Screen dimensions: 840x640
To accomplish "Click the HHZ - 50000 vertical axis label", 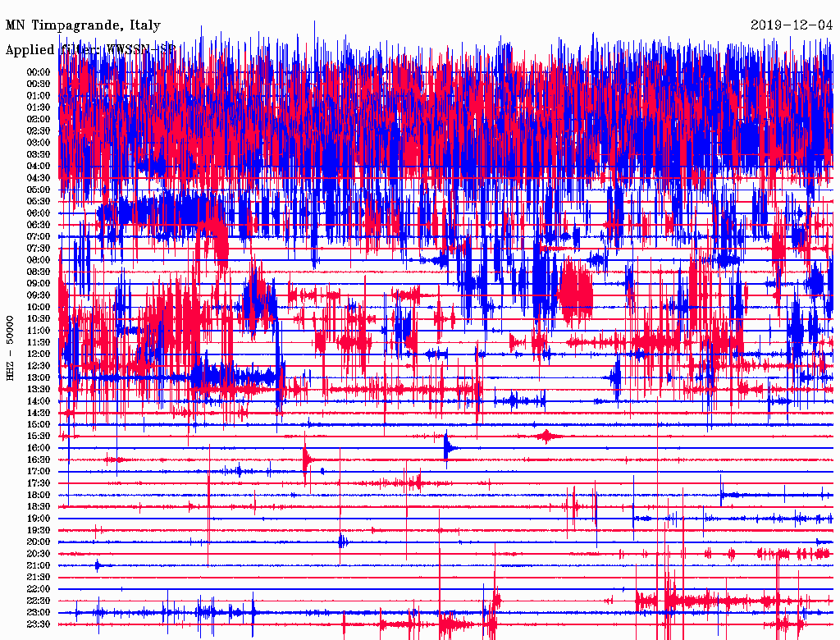I will [x=11, y=347].
